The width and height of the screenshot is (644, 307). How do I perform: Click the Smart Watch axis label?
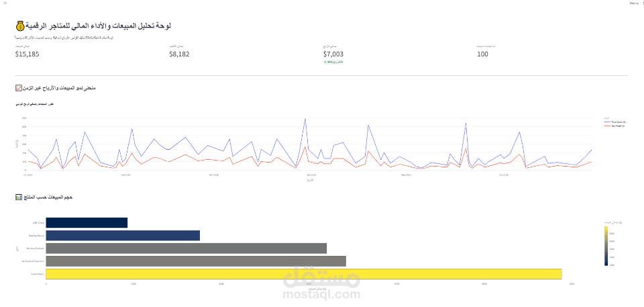pyautogui.click(x=38, y=274)
